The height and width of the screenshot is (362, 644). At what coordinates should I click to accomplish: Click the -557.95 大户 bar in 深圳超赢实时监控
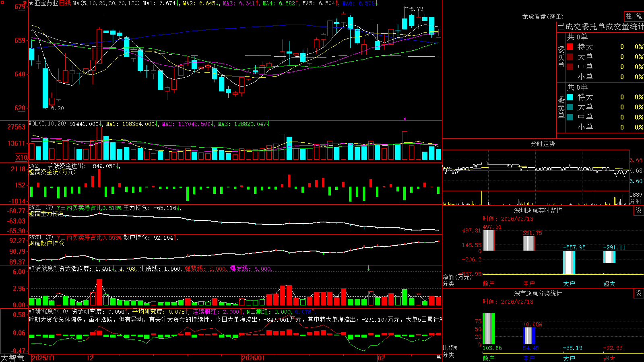[x=569, y=262]
